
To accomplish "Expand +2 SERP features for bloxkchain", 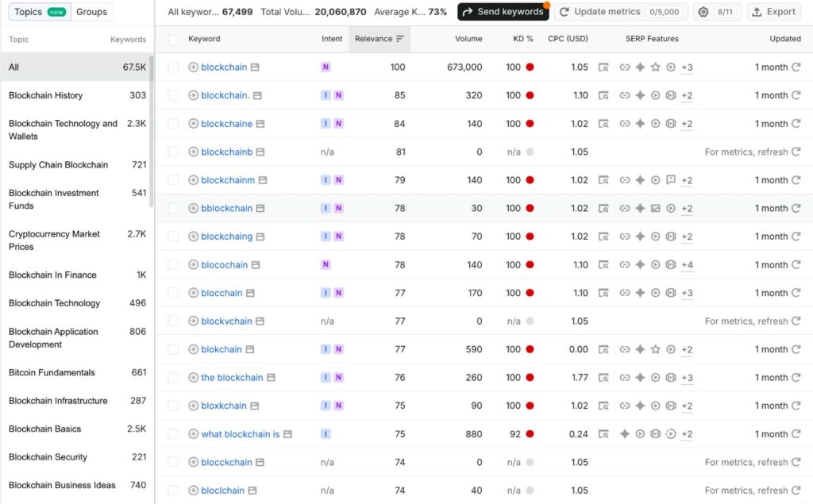I will coord(687,406).
